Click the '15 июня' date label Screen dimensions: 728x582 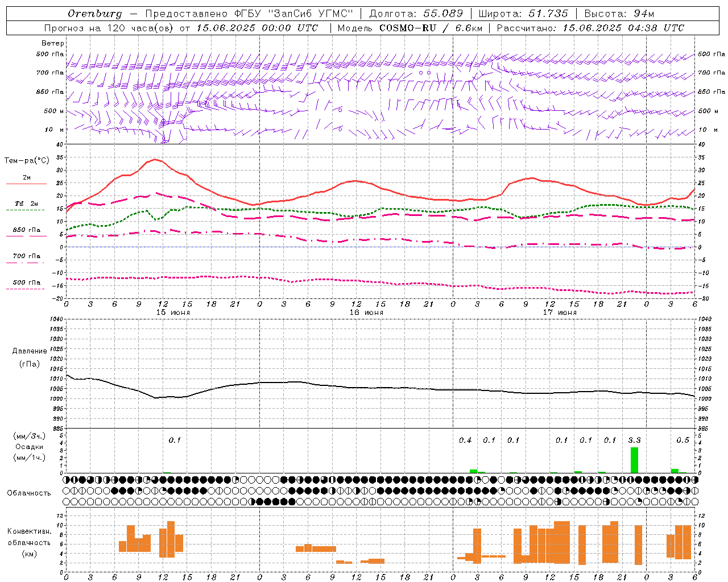coord(173,313)
